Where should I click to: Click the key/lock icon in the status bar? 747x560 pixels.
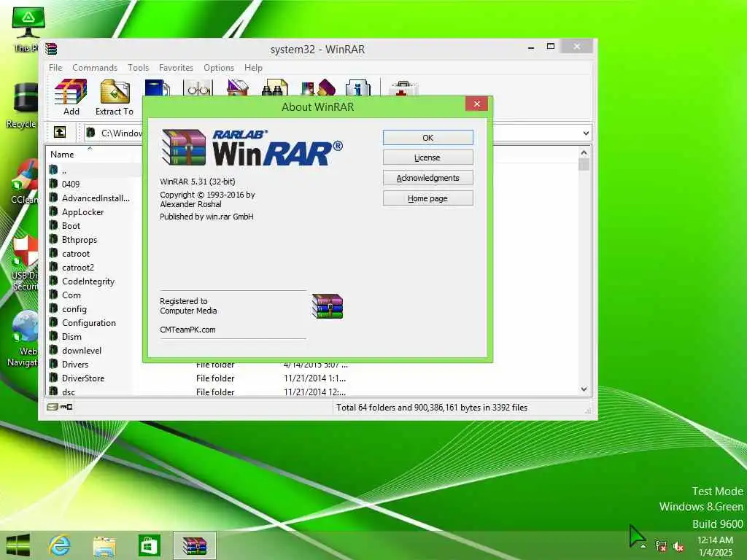pos(66,407)
